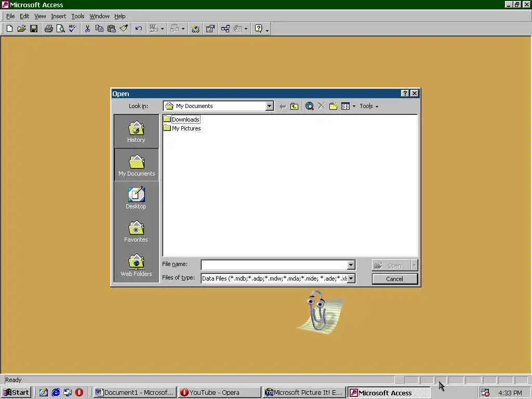Select the My Pictures folder
The image size is (532, 399).
pyautogui.click(x=182, y=128)
